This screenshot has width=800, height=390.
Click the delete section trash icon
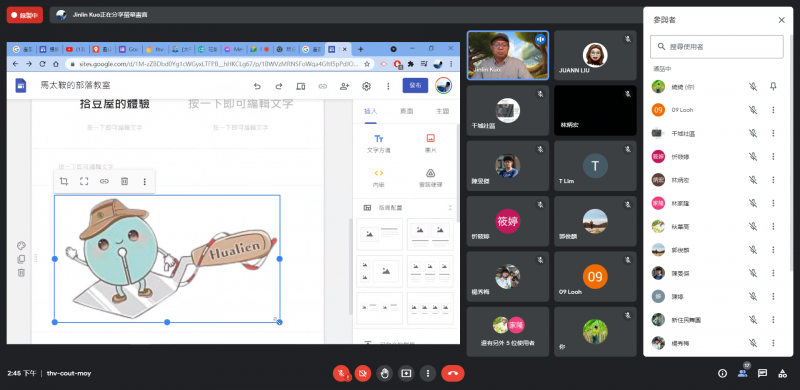point(21,273)
